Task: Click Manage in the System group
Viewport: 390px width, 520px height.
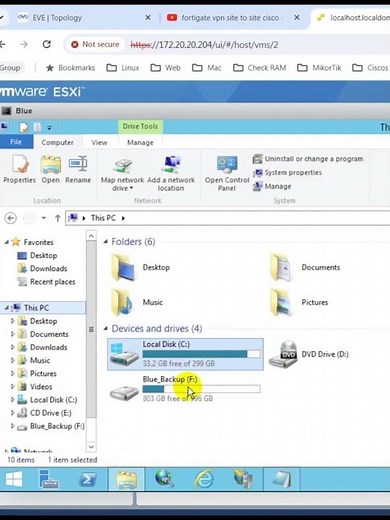Action: coord(272,186)
